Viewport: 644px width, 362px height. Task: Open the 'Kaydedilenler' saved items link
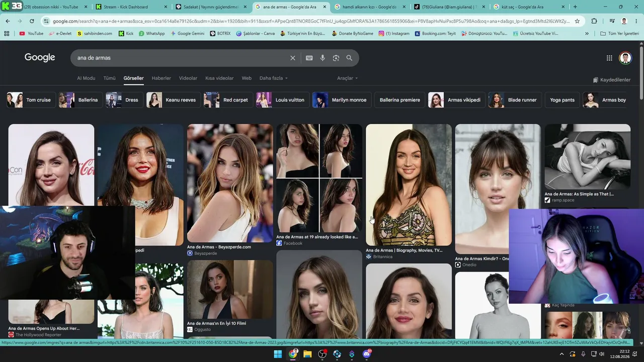611,80
